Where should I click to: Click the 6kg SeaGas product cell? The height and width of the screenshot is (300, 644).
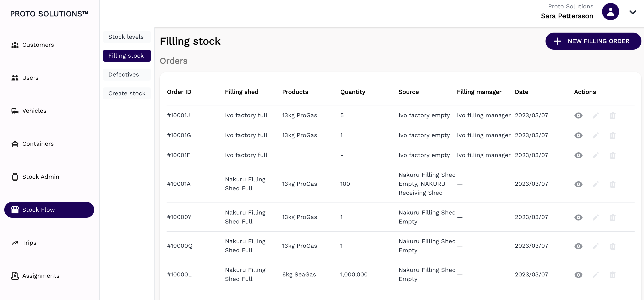(299, 275)
